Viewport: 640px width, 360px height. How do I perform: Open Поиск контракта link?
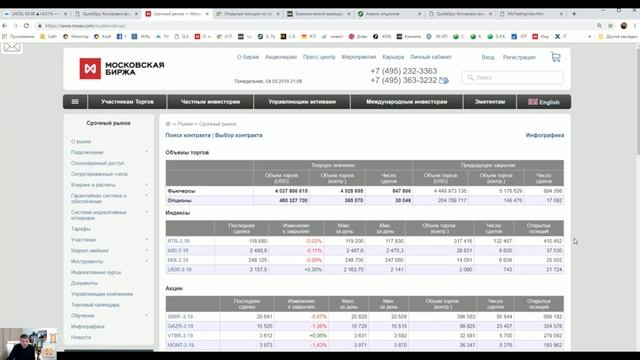click(x=188, y=135)
